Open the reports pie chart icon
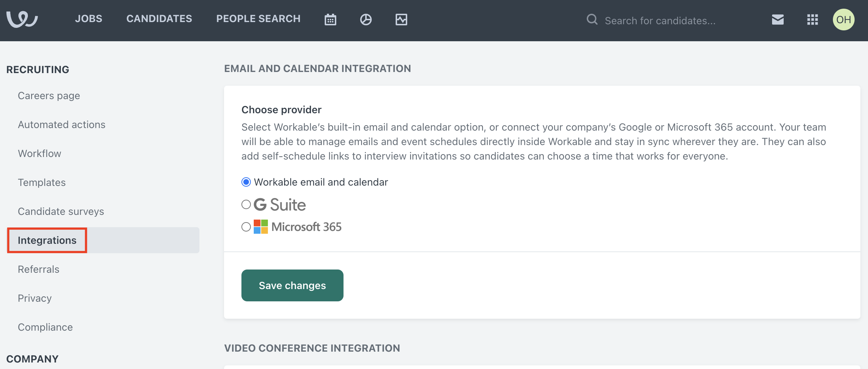The height and width of the screenshot is (369, 868). [x=366, y=20]
